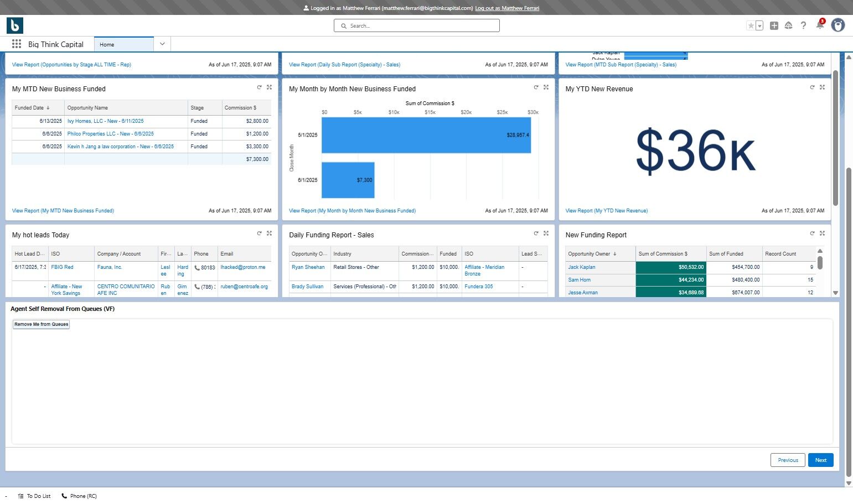Click the global Search field
Viewport: 853px width, 504px height.
(x=417, y=25)
